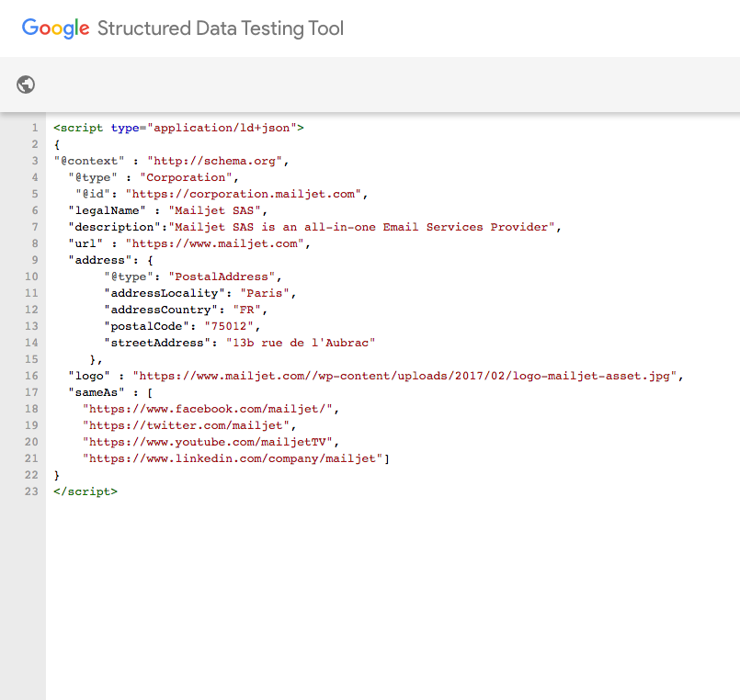Click the "Paris" addressLocality value
Screen dimensions: 740x700
click(x=265, y=293)
